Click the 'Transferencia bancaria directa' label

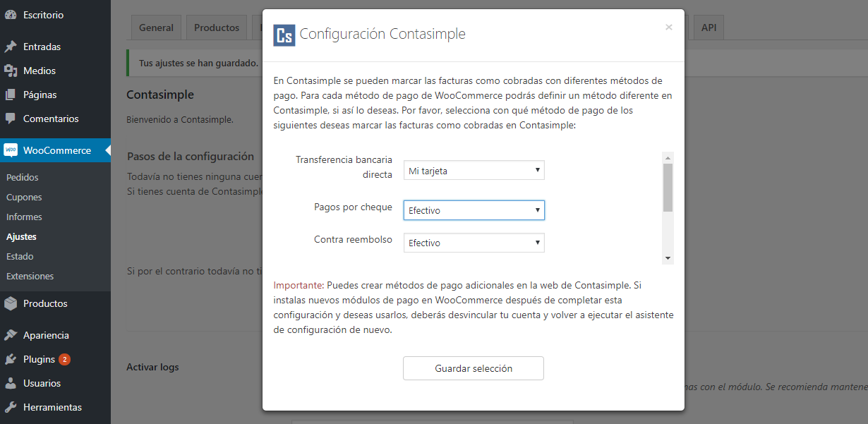(344, 167)
